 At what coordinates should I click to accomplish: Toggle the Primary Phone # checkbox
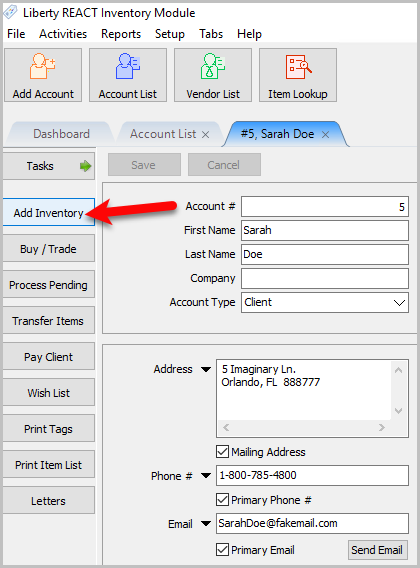pos(222,500)
